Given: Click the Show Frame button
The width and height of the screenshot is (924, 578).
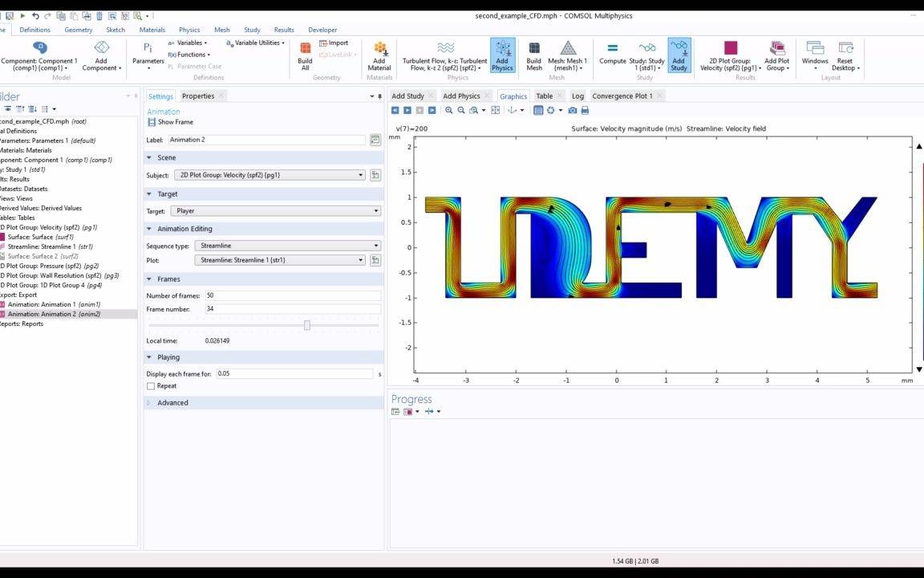Looking at the screenshot, I should (170, 122).
